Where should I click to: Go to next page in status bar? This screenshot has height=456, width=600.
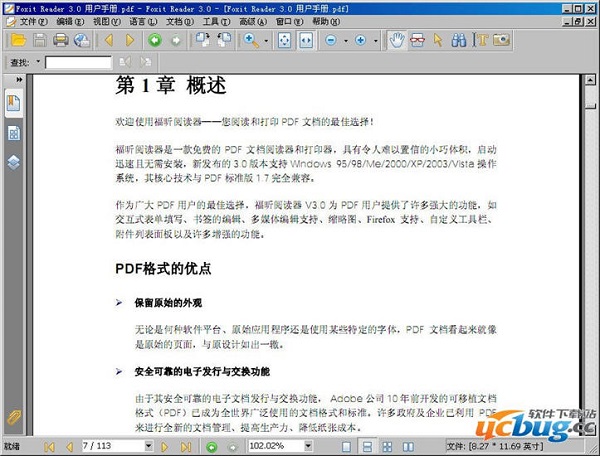165,446
